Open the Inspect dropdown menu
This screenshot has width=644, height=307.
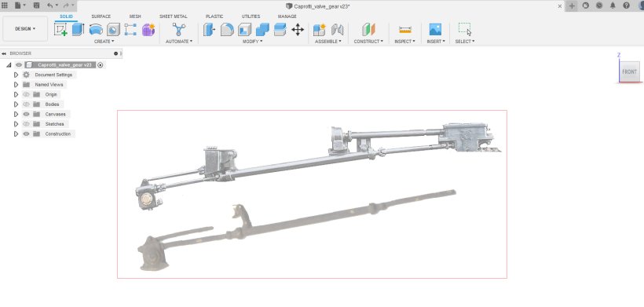point(404,42)
